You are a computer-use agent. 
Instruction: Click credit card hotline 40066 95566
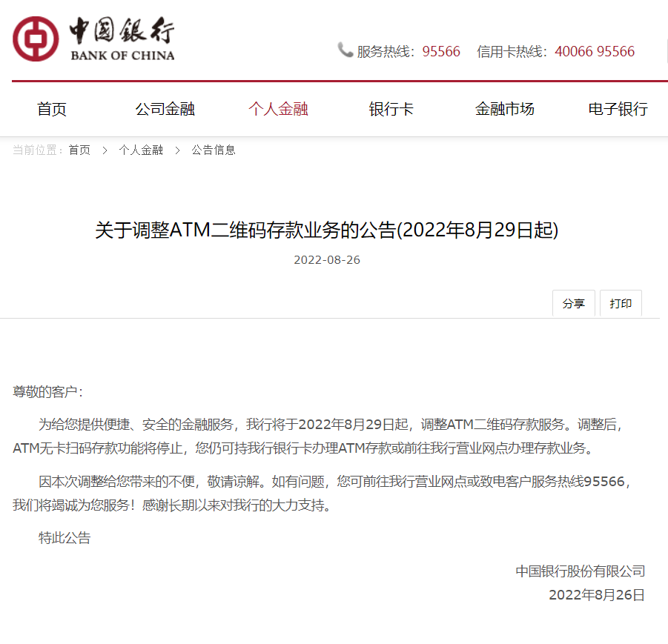pyautogui.click(x=595, y=52)
